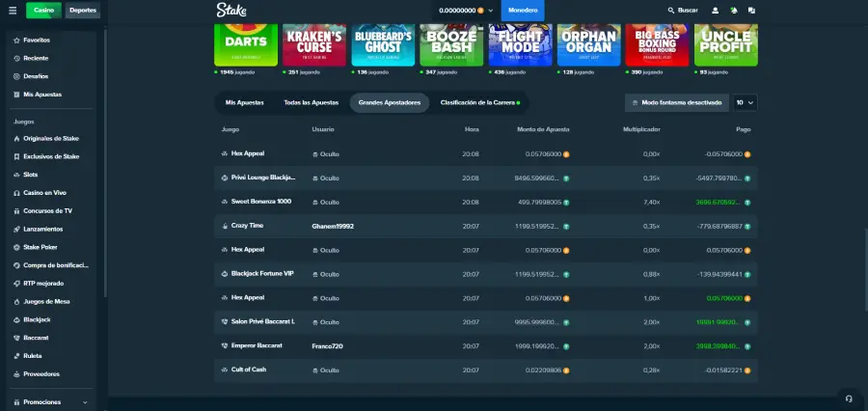Open the Crazy Time game link
The width and height of the screenshot is (868, 411).
coord(247,226)
